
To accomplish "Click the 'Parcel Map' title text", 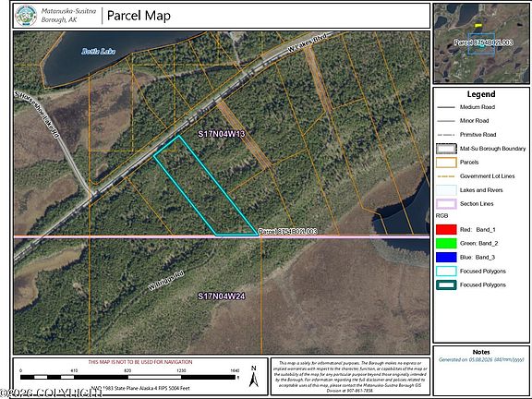I will pos(139,16).
